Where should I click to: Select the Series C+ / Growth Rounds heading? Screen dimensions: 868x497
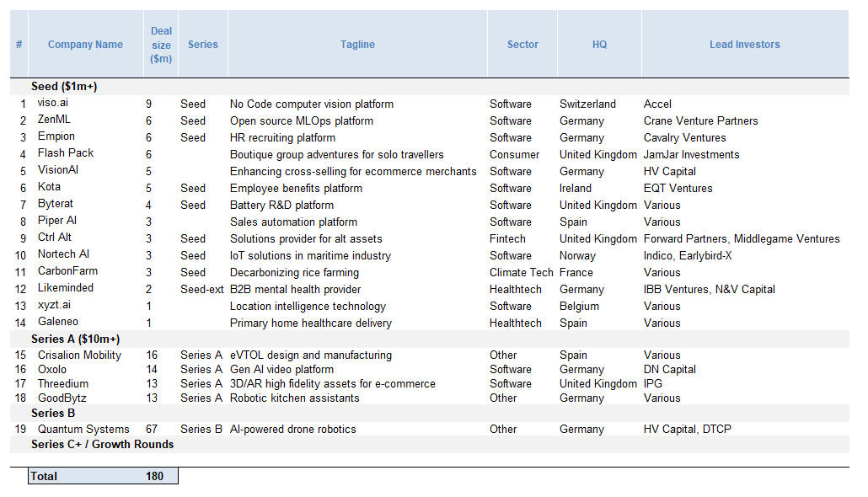[x=103, y=445]
